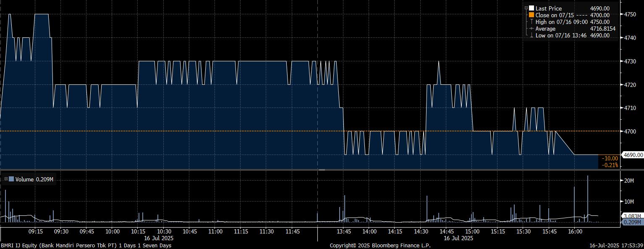This screenshot has height=249, width=644.
Task: Click the 10:15 time axis label
Action: click(x=138, y=231)
